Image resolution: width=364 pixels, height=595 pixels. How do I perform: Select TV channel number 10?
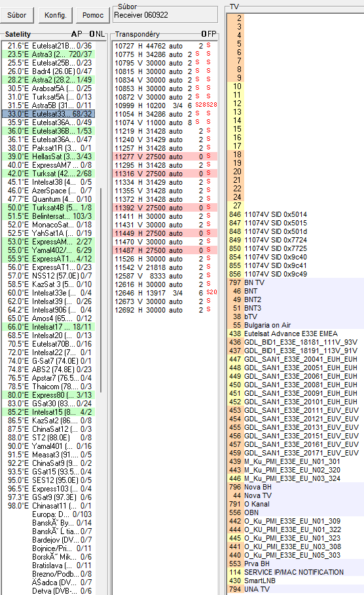coord(295,86)
